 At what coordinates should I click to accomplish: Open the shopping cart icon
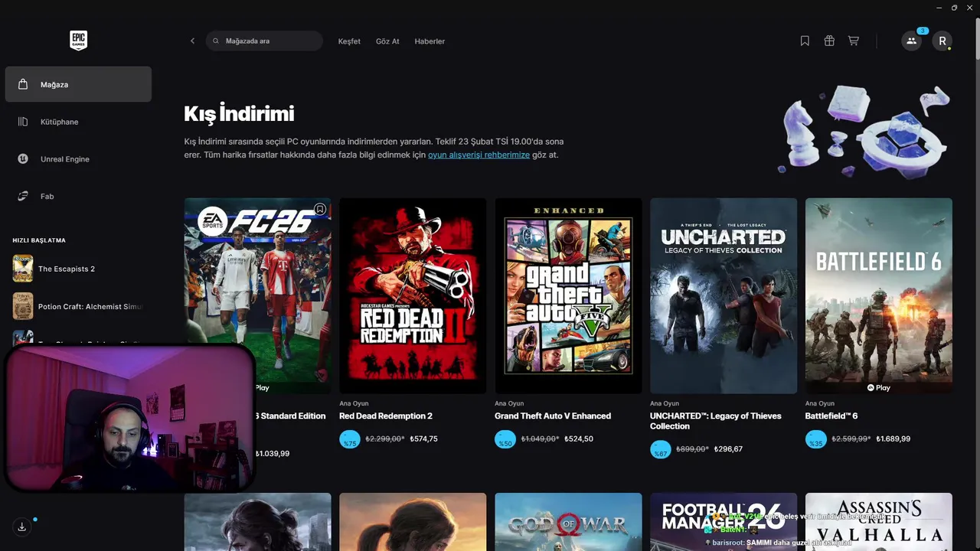[x=853, y=41]
